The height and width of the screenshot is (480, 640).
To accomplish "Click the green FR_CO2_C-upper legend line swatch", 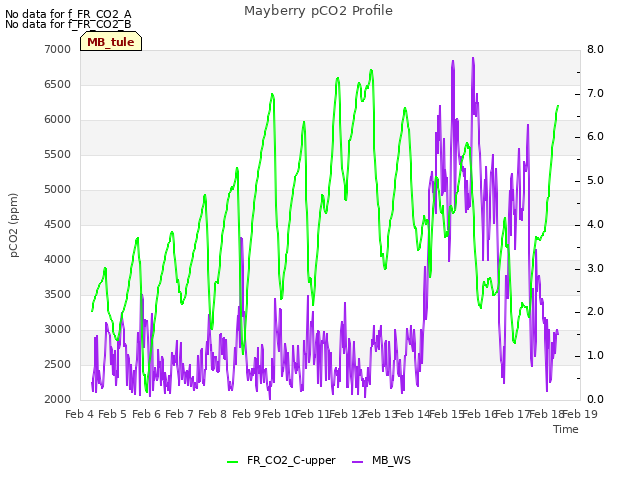I will [233, 462].
